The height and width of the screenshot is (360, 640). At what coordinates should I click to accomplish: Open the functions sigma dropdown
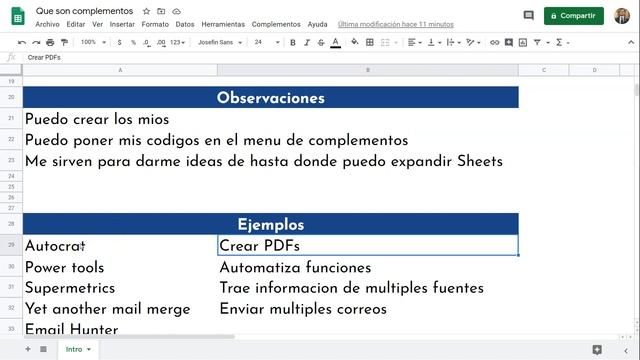coord(562,42)
